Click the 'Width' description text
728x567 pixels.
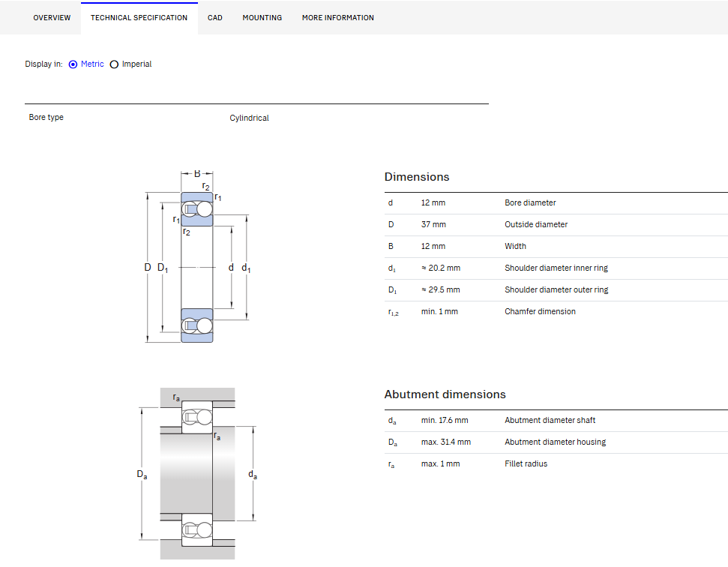[x=515, y=246]
